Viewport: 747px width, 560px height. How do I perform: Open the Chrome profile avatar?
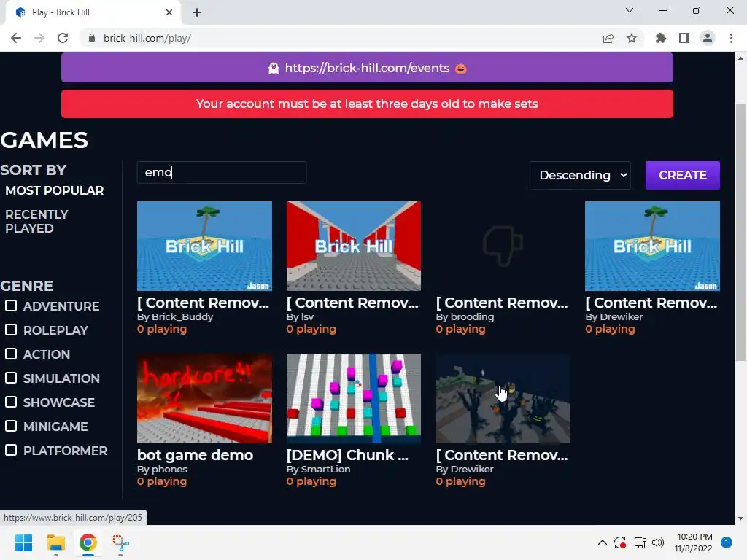point(708,38)
